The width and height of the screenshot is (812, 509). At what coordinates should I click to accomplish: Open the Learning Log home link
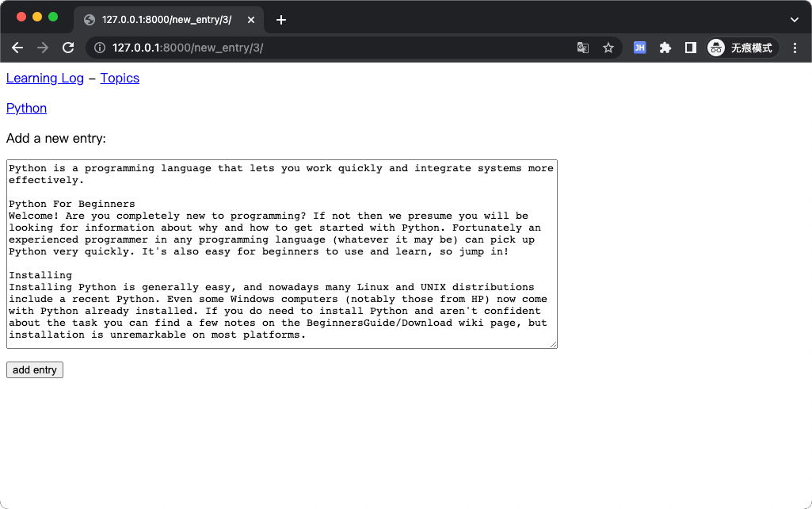[x=45, y=78]
